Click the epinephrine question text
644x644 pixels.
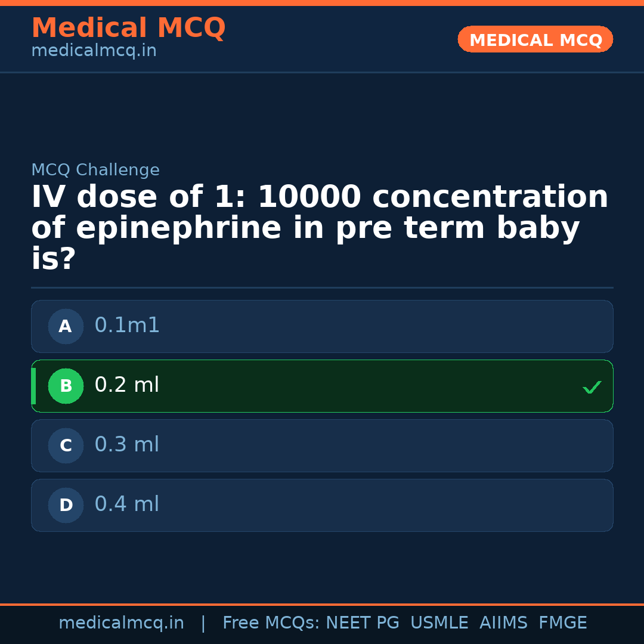pyautogui.click(x=320, y=228)
